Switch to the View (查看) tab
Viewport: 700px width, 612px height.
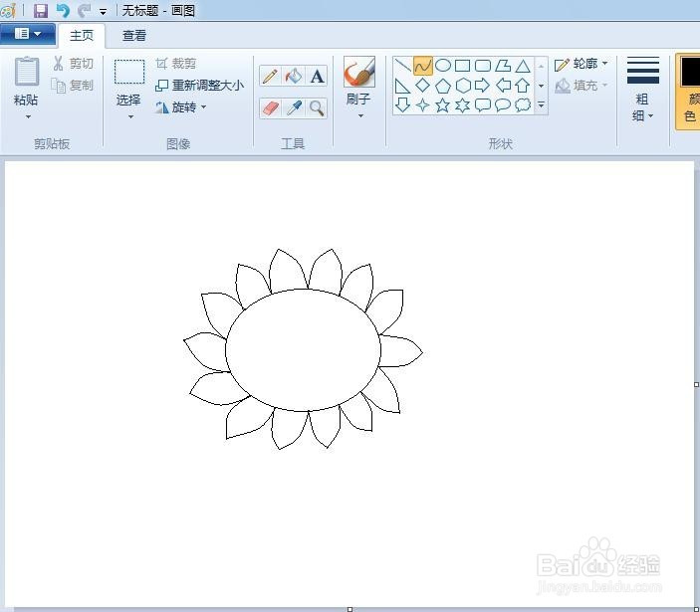pyautogui.click(x=134, y=36)
